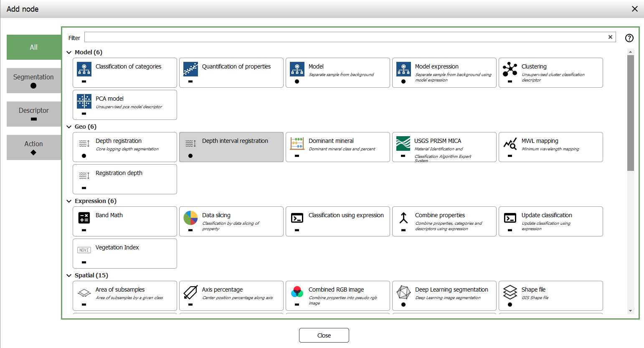644x348 pixels.
Task: Open help via question mark icon
Action: coord(629,38)
